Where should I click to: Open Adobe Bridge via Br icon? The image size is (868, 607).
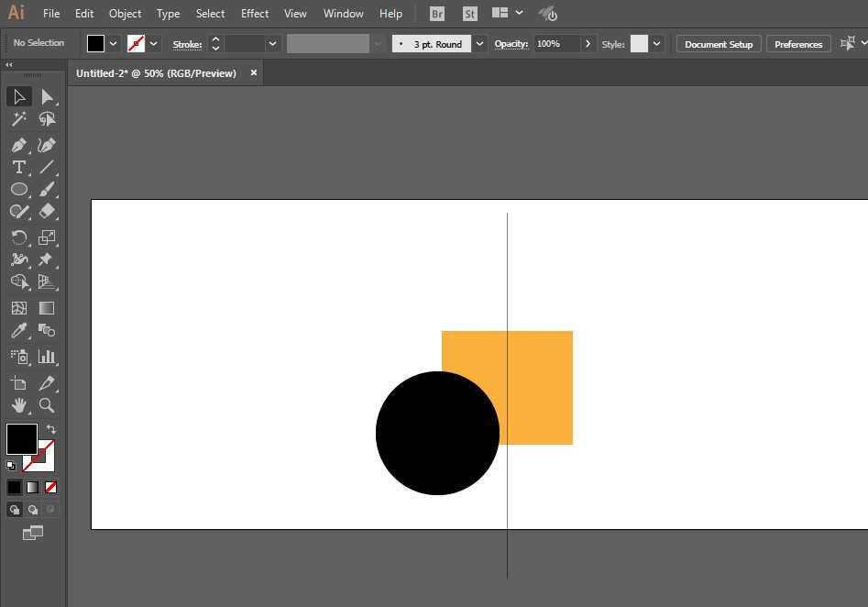coord(437,14)
